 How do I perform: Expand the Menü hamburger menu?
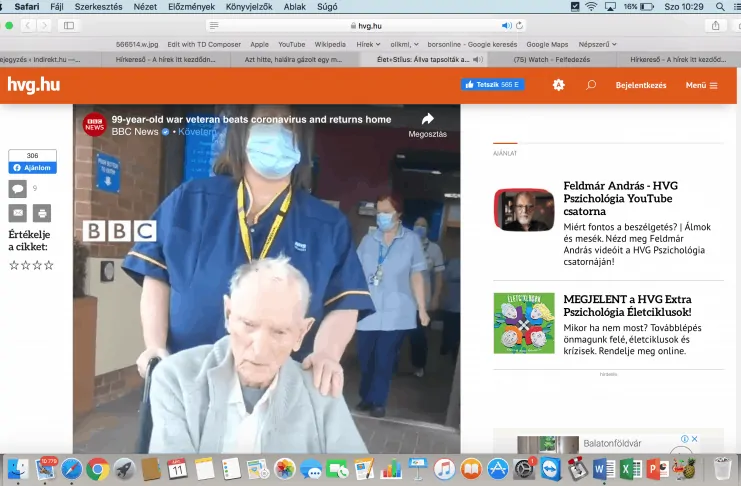[x=701, y=85]
